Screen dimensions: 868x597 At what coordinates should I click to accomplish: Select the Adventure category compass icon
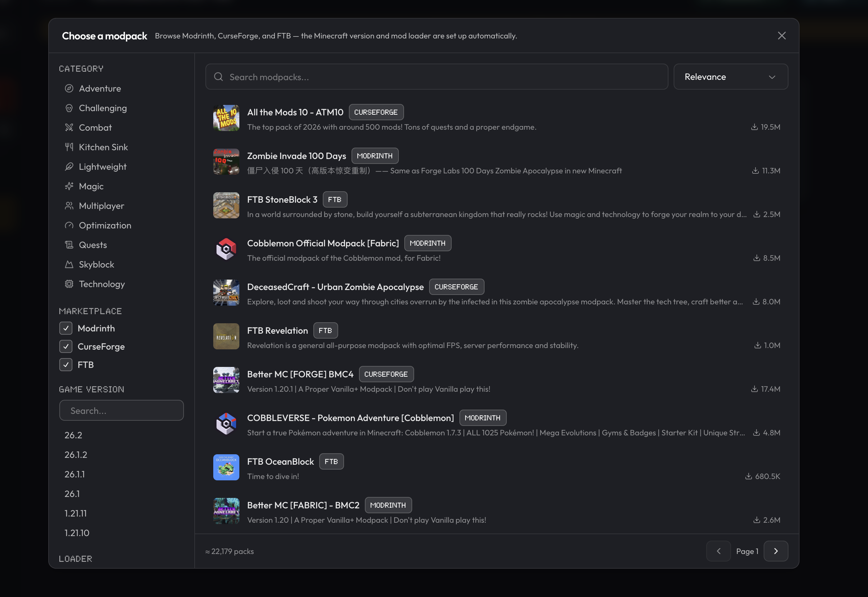tap(69, 89)
